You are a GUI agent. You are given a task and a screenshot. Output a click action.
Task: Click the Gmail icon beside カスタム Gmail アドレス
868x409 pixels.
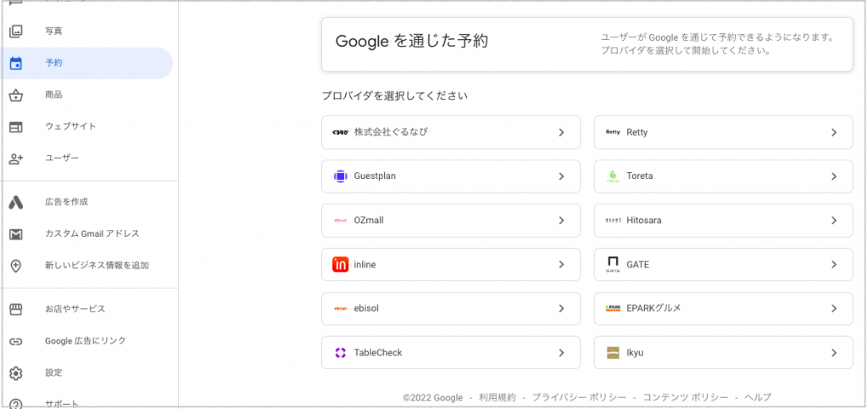(x=16, y=234)
